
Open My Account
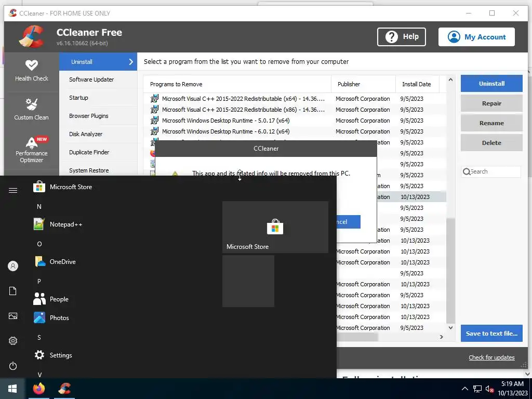(x=476, y=37)
